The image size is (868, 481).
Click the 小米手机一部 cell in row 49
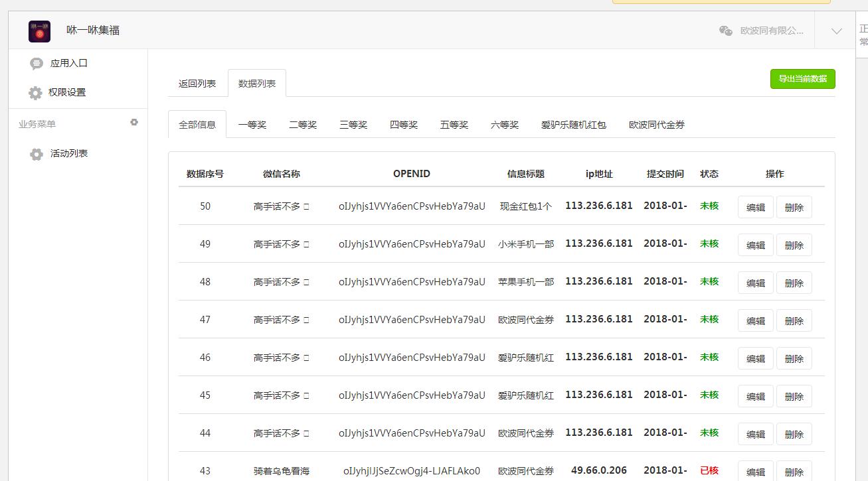pyautogui.click(x=526, y=244)
